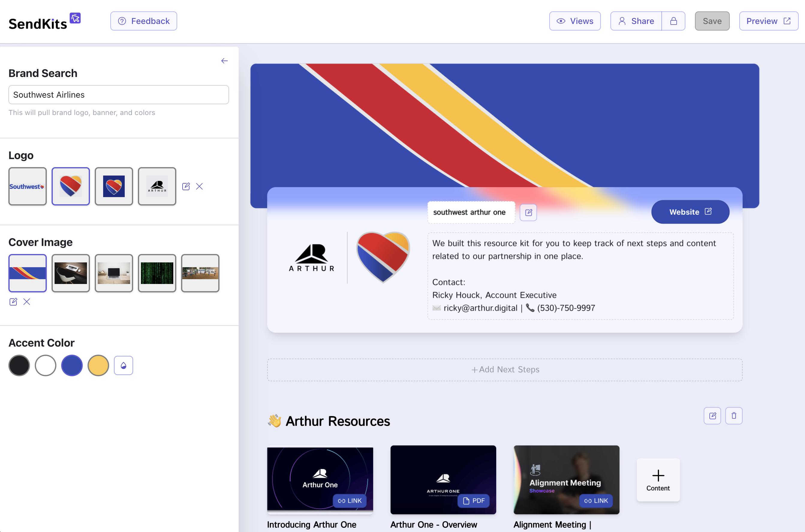Edit the cover image
This screenshot has height=532, width=805.
13,302
